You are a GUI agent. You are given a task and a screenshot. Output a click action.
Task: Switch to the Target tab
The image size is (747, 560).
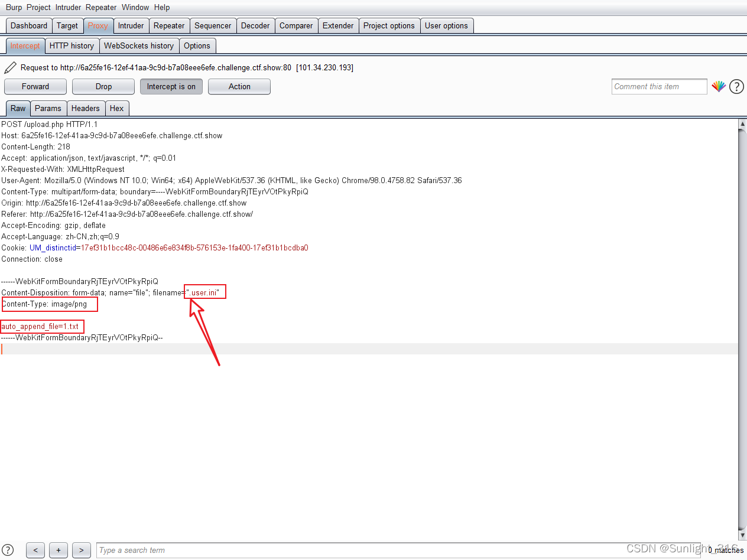(x=67, y=25)
